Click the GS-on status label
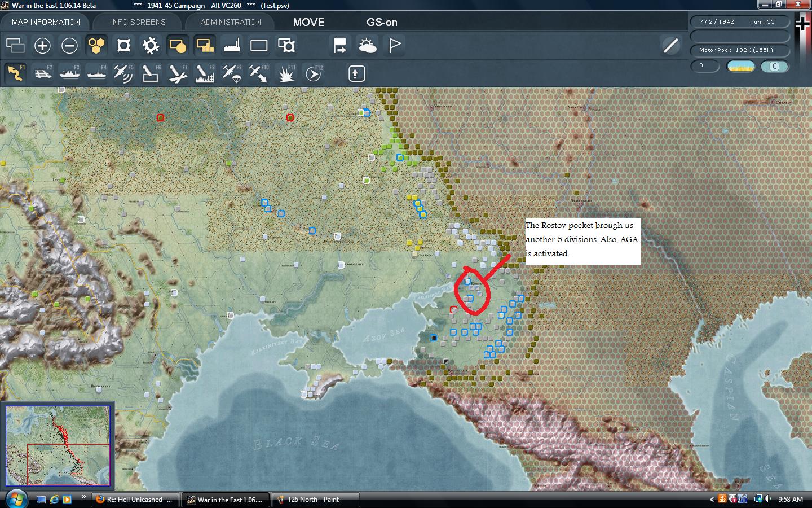Screen dimensions: 812x508 pos(382,22)
